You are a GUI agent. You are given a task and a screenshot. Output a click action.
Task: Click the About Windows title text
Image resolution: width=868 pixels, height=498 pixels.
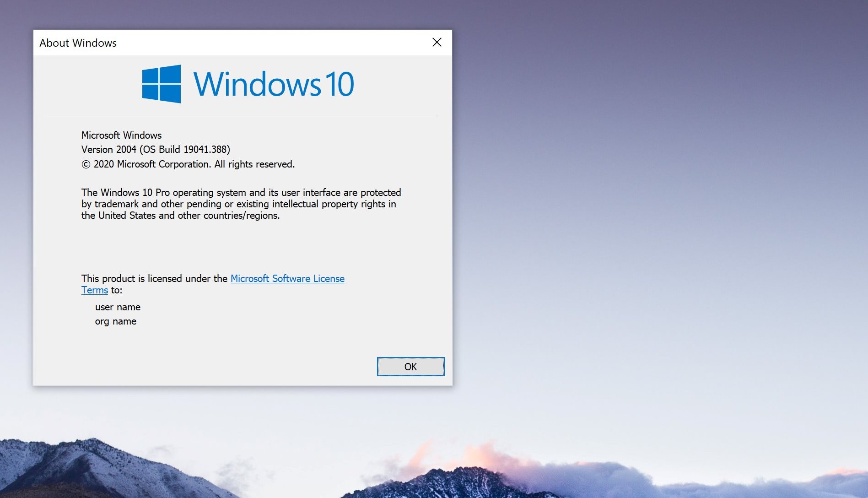(x=78, y=43)
